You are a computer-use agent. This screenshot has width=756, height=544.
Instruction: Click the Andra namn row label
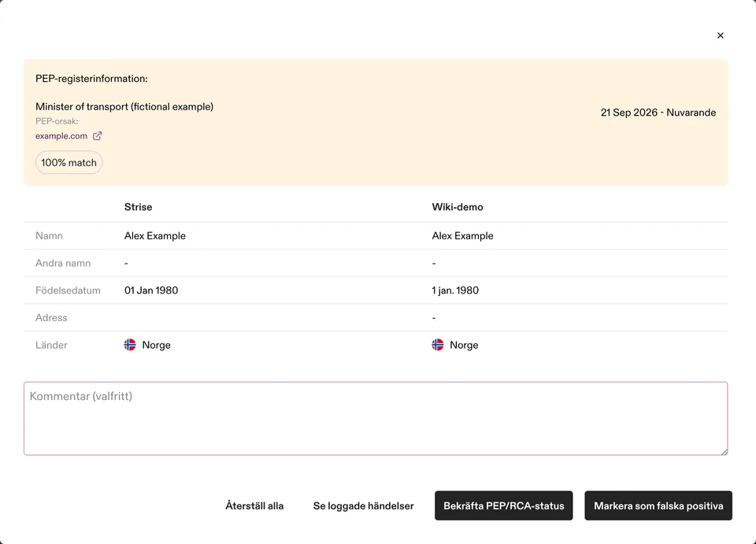click(x=63, y=263)
